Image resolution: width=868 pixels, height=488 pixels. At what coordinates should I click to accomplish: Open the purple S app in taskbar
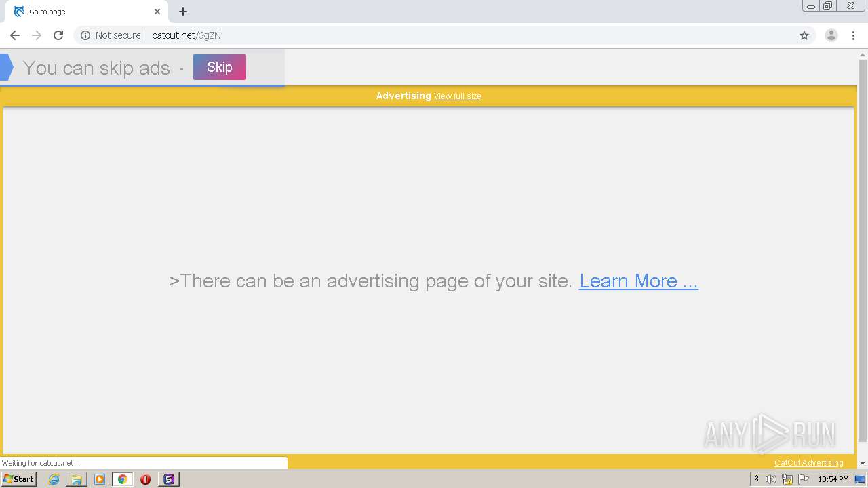(169, 479)
